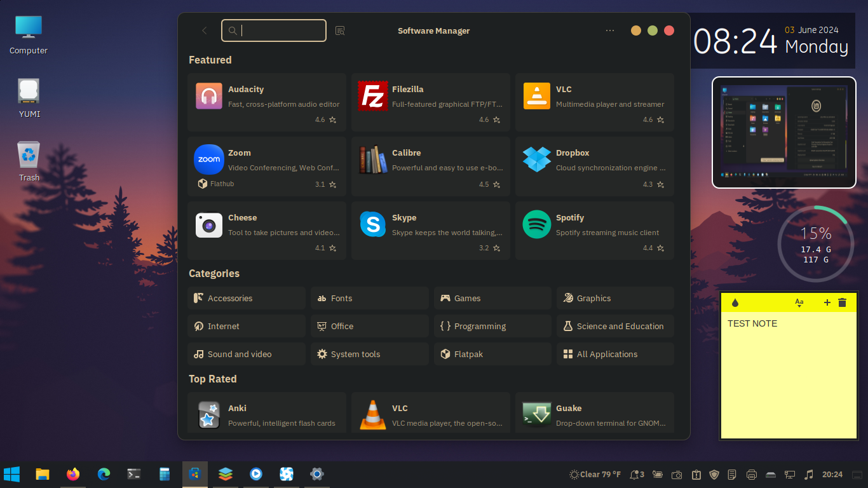The height and width of the screenshot is (488, 868).
Task: Open the Filezilla featured app
Action: (x=431, y=102)
